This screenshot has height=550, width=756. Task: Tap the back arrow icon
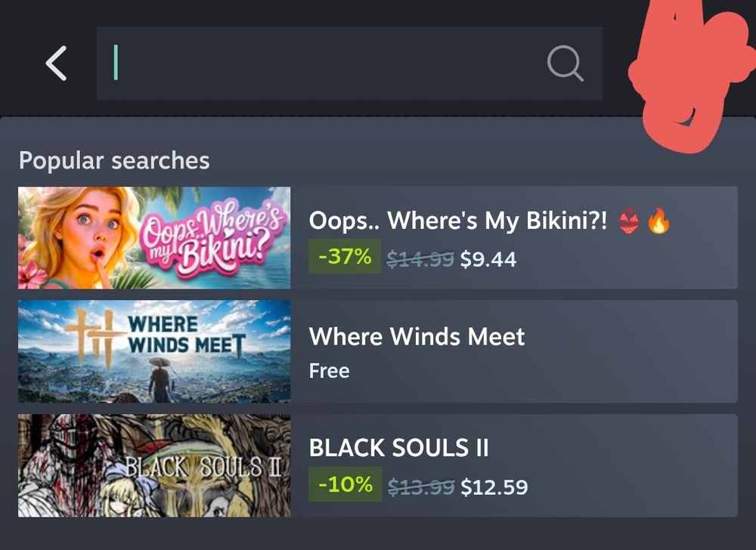56,63
